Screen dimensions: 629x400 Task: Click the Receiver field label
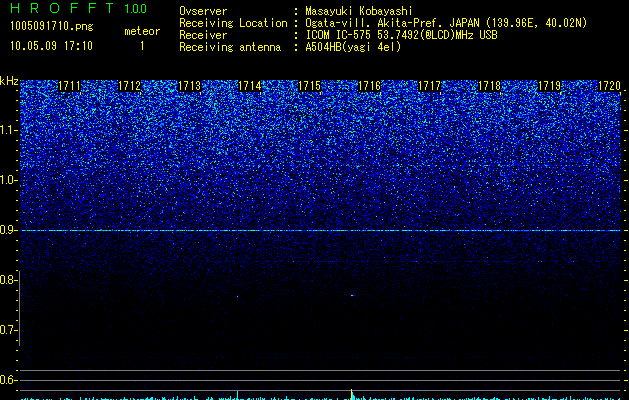[x=203, y=35]
